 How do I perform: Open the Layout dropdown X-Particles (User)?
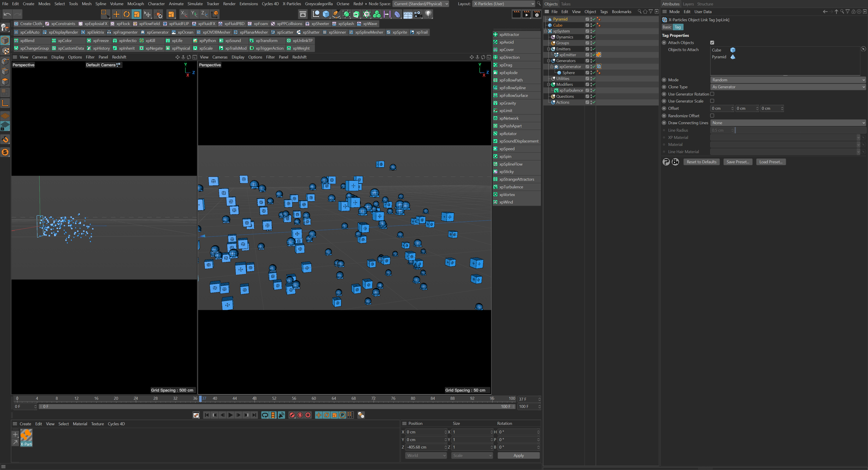click(503, 4)
